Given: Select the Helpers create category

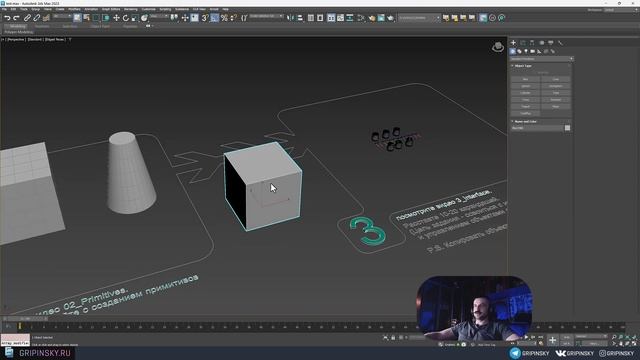Looking at the screenshot, I should tap(539, 51).
